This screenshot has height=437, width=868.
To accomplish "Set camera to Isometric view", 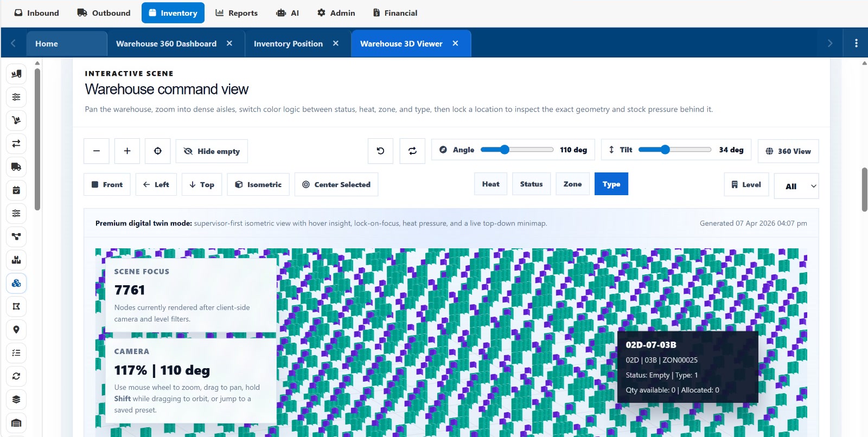I will [x=258, y=184].
